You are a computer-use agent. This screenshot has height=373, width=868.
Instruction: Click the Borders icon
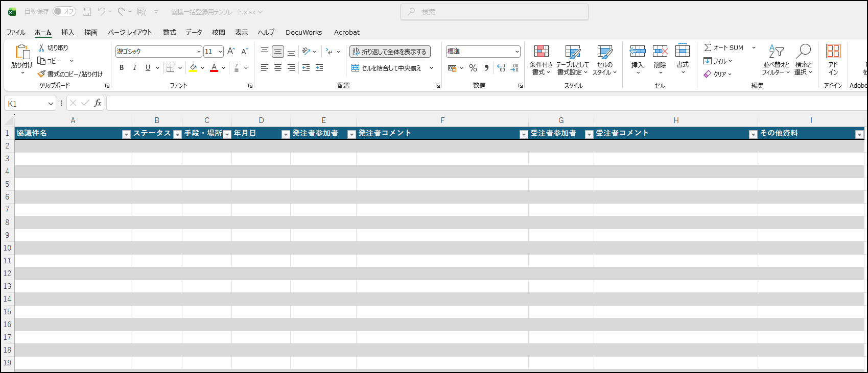pos(171,68)
